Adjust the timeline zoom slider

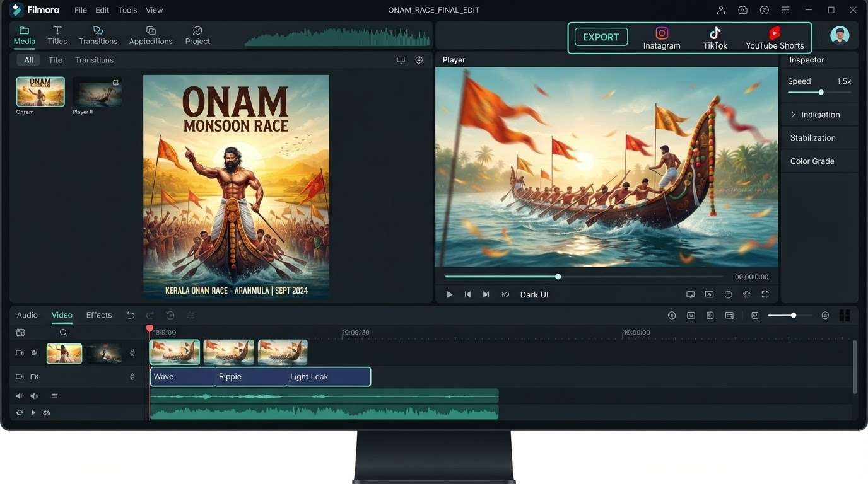coord(790,315)
